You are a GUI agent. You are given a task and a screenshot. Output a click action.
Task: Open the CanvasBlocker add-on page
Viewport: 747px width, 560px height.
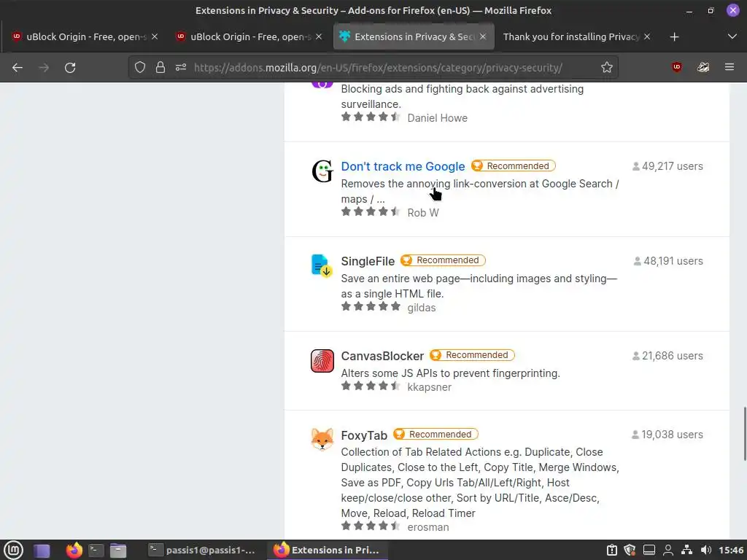coord(382,356)
